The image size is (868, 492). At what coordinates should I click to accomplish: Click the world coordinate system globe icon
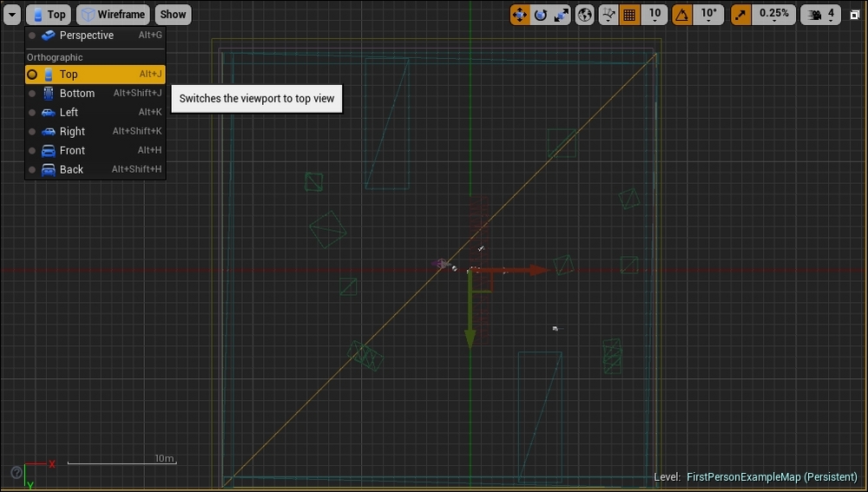pyautogui.click(x=585, y=15)
